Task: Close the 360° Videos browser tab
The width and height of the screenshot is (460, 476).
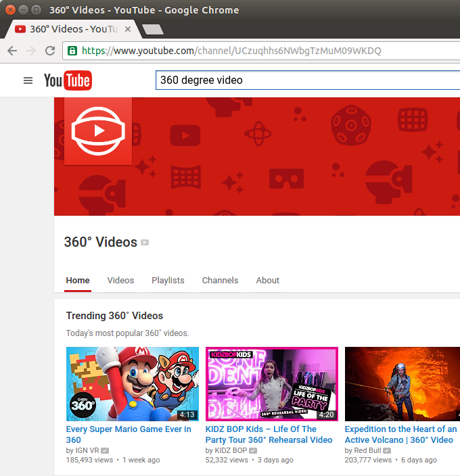Action: [128, 29]
